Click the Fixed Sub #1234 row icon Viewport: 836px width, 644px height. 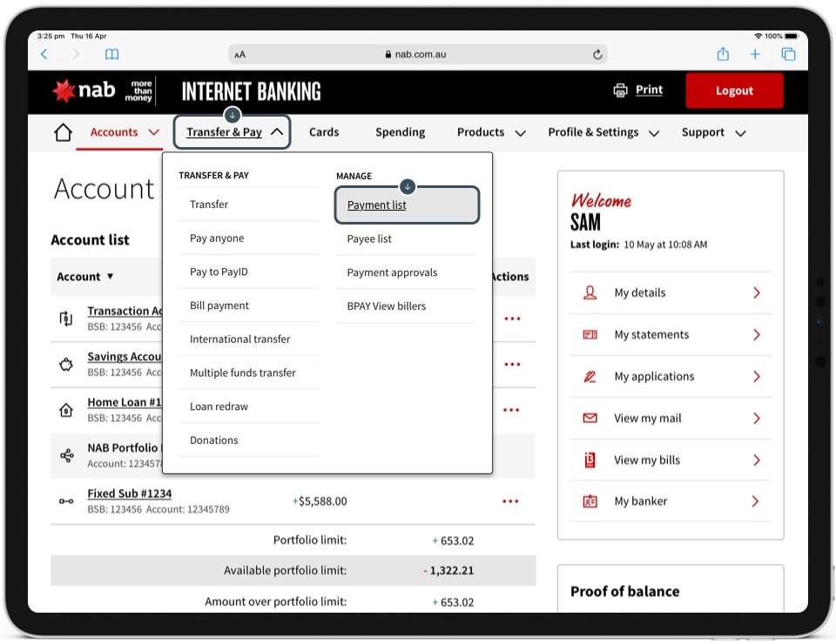click(66, 501)
